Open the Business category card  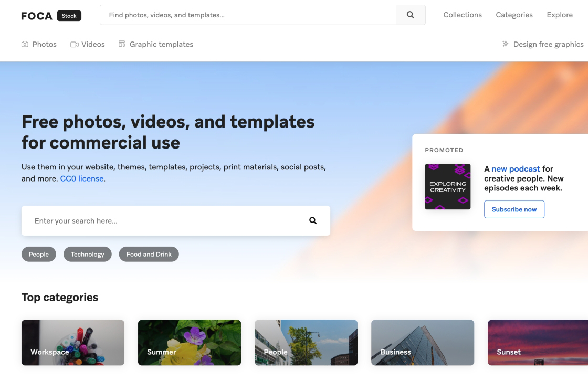coord(423,343)
